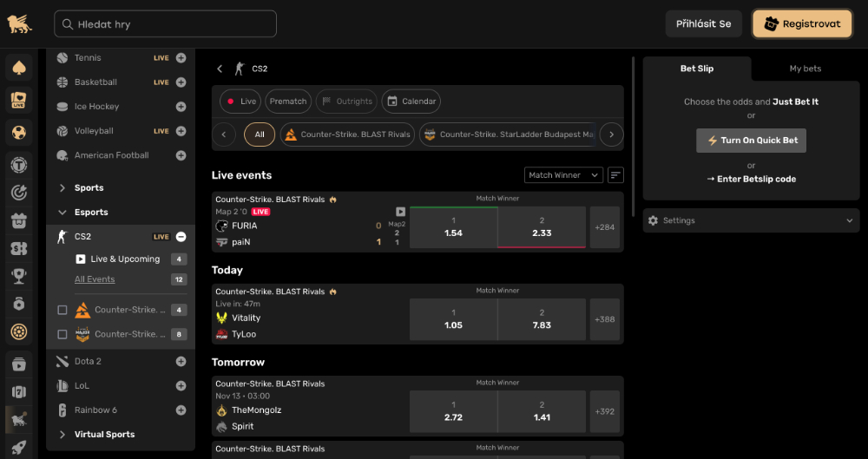This screenshot has height=459, width=868.
Task: Select the Tennis sport row
Action: click(x=121, y=57)
